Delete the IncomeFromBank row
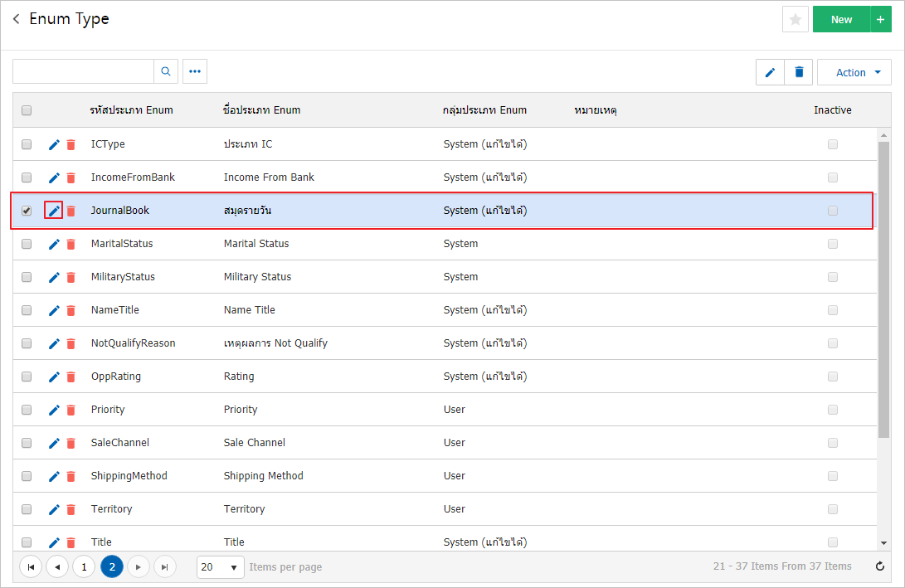This screenshot has width=905, height=588. [71, 177]
